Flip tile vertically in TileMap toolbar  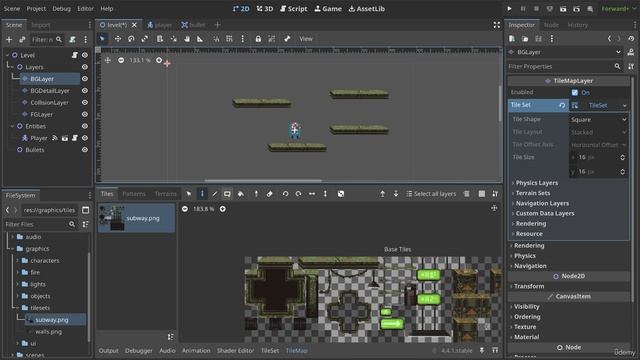point(325,194)
